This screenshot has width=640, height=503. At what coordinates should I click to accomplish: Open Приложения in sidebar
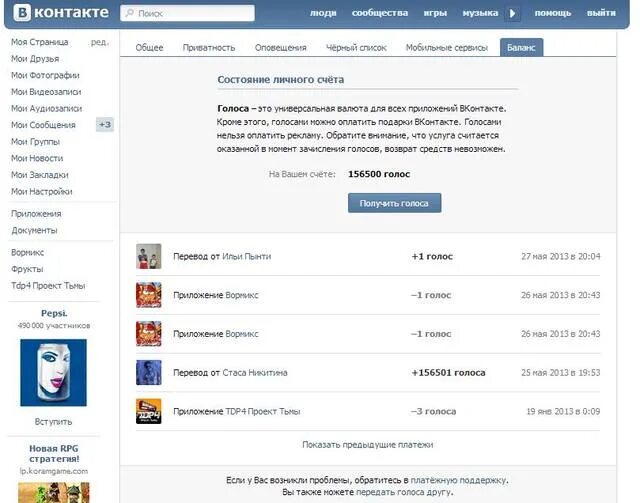[x=36, y=214]
